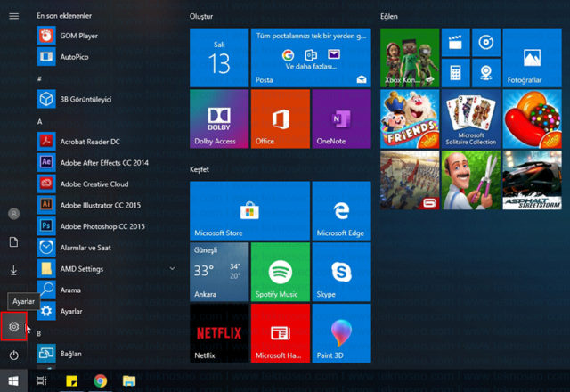
Task: Open Adobe After Effects CC 2014
Action: (105, 162)
